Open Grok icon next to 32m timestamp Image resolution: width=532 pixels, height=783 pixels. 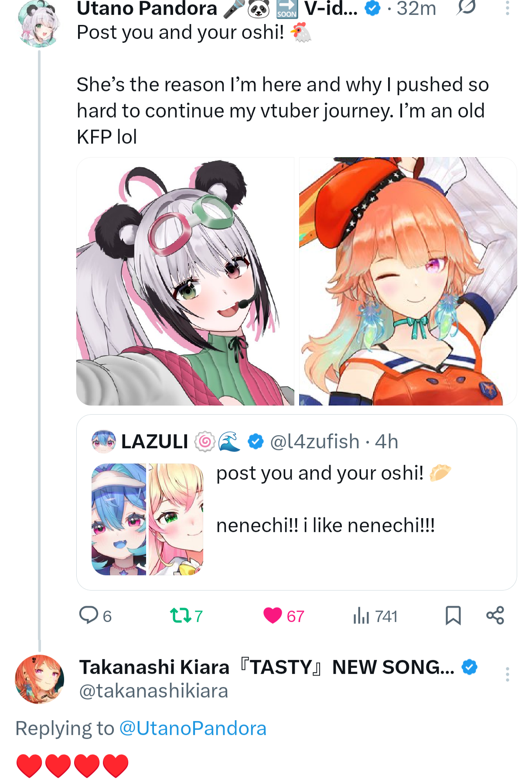click(x=466, y=7)
